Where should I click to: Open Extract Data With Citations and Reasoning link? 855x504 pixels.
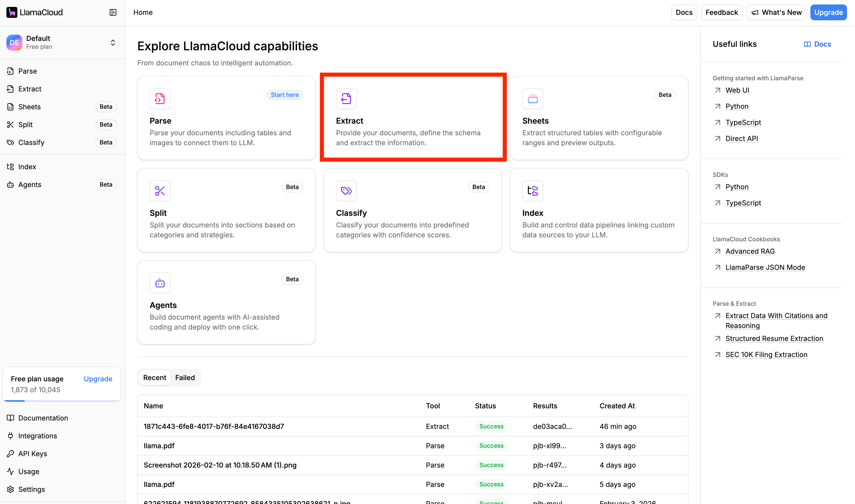click(x=776, y=321)
